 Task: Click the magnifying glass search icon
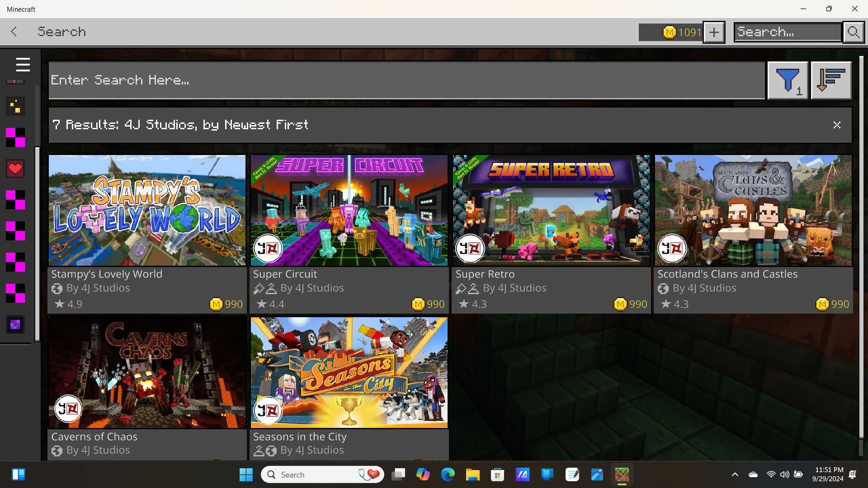tap(853, 32)
